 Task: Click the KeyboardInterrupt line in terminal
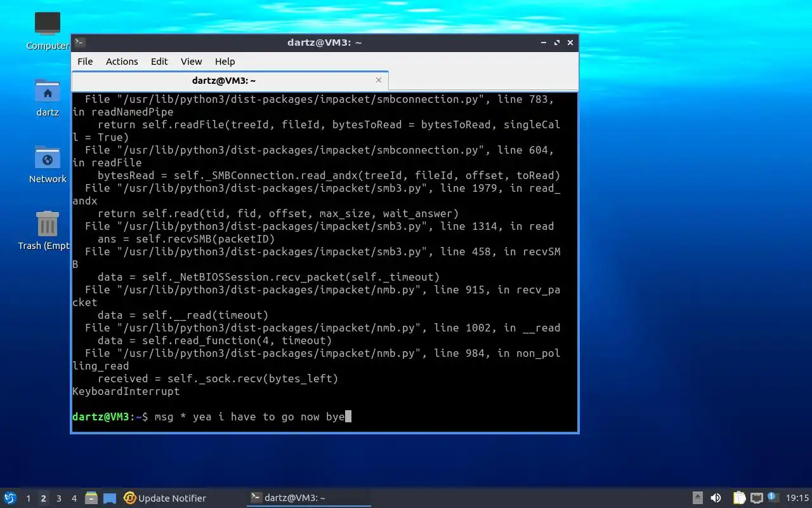pyautogui.click(x=126, y=392)
